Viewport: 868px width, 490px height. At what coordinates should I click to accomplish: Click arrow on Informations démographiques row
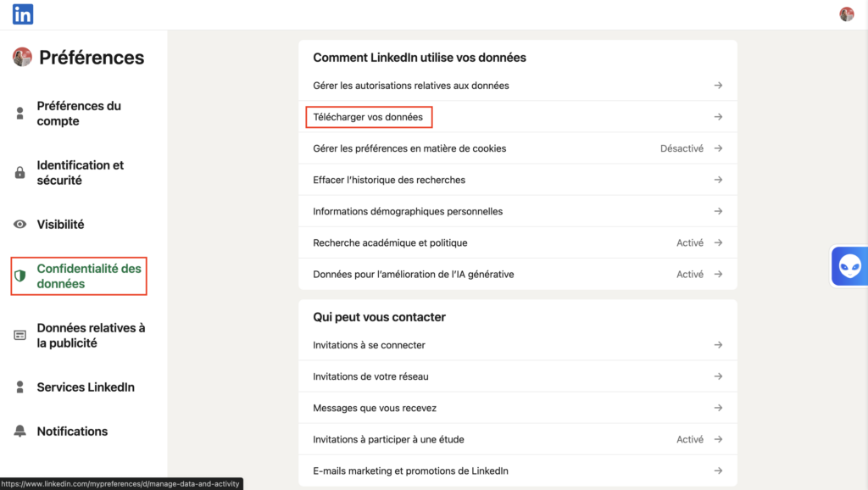pos(718,211)
